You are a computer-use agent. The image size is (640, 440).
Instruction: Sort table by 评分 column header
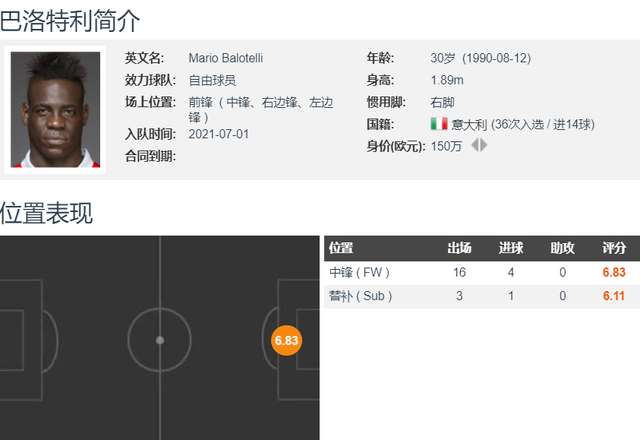pos(614,248)
